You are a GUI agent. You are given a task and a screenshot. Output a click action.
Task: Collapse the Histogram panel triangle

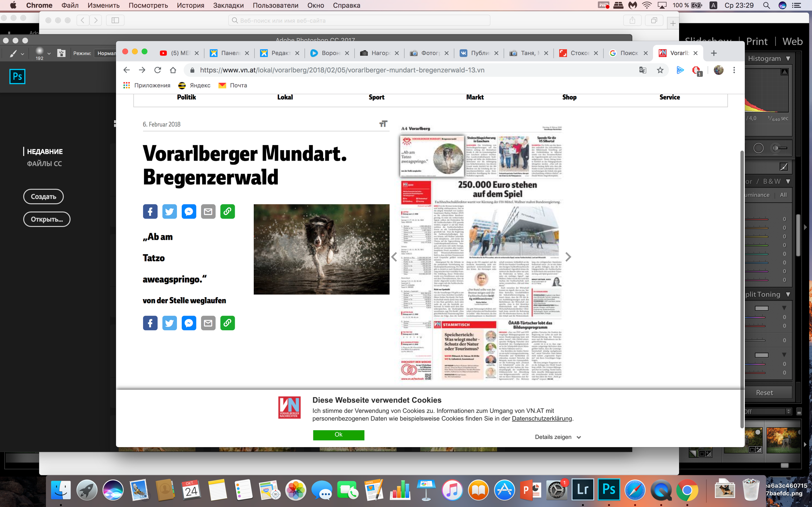click(788, 58)
